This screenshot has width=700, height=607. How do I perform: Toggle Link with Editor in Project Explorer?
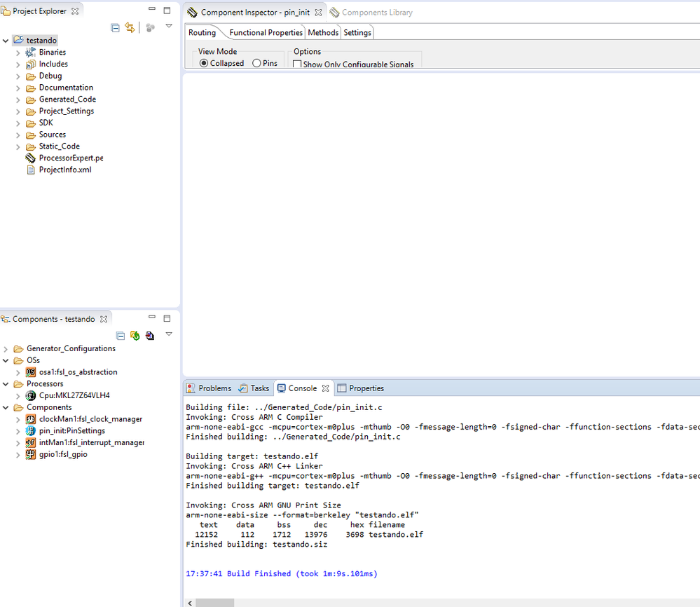(130, 28)
